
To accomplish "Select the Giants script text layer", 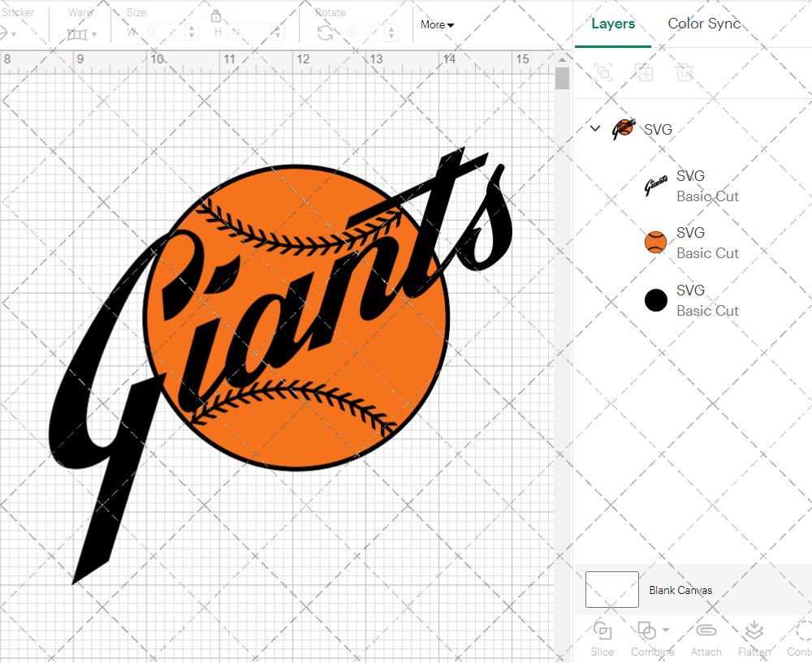I will [x=690, y=186].
